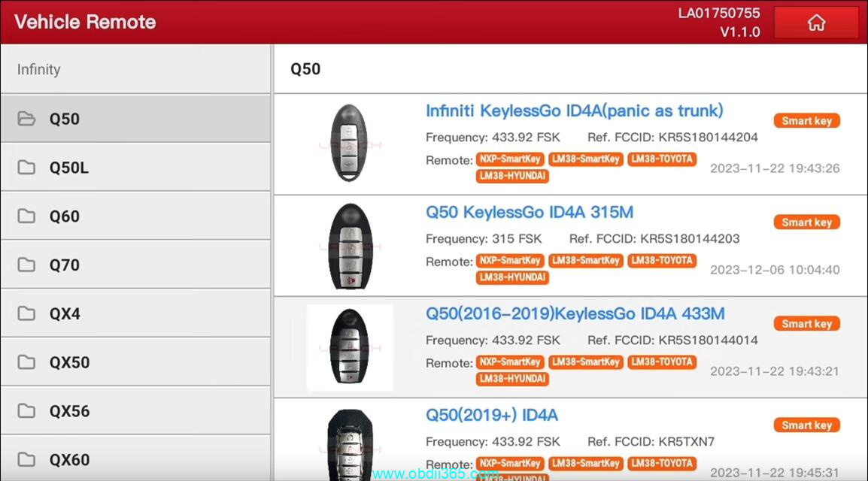Select the QX50 model row

tap(135, 362)
